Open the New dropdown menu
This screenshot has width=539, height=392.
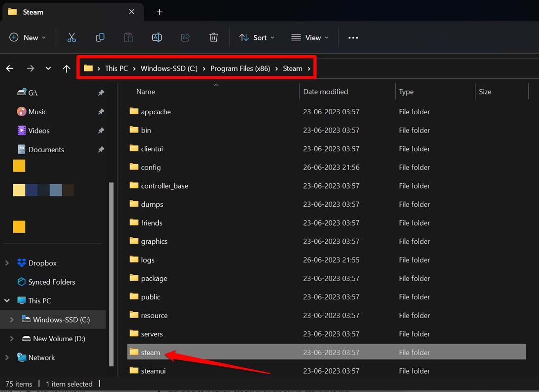[x=28, y=37]
